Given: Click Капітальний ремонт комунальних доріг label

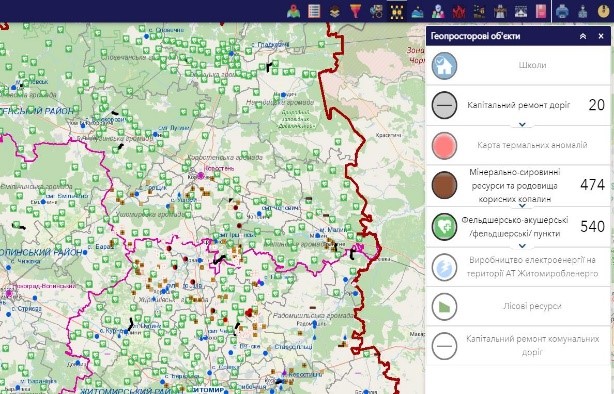Looking at the screenshot, I should [533, 345].
